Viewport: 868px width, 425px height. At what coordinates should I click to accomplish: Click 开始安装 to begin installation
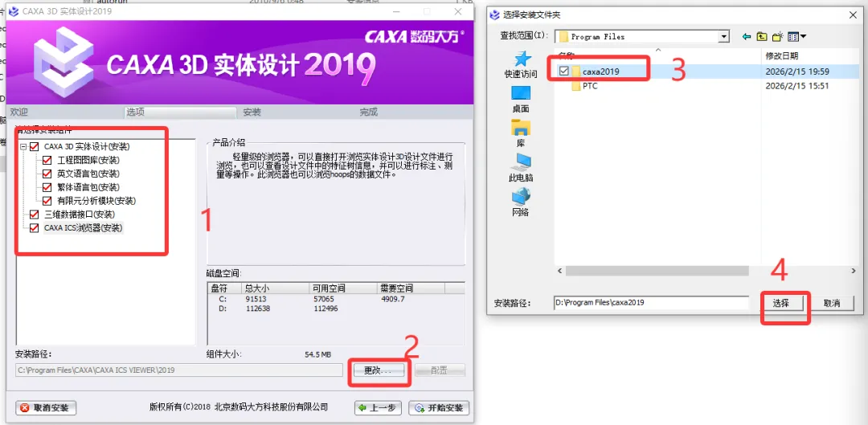(439, 408)
